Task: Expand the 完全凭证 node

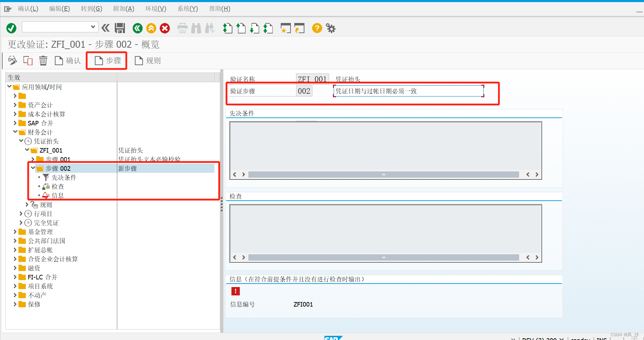Action: tap(21, 222)
